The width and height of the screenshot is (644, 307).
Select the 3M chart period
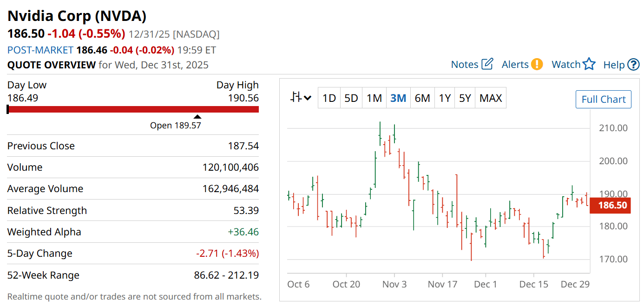(x=398, y=98)
